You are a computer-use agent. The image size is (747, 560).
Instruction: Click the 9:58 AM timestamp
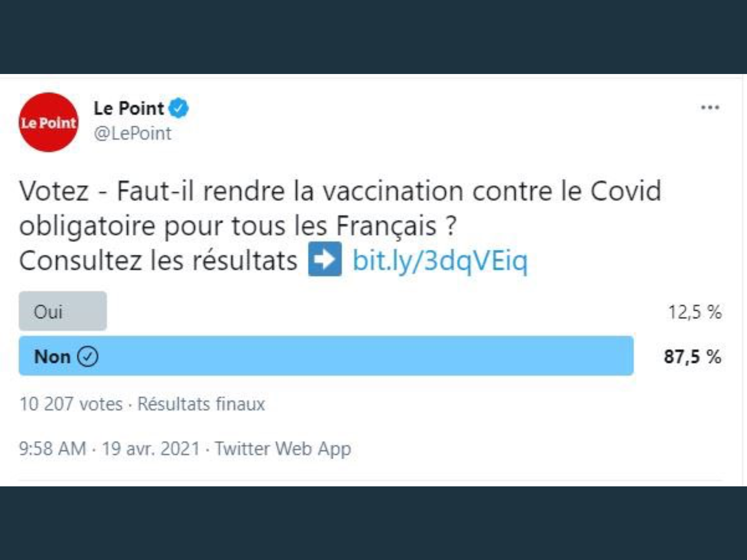pos(53,448)
